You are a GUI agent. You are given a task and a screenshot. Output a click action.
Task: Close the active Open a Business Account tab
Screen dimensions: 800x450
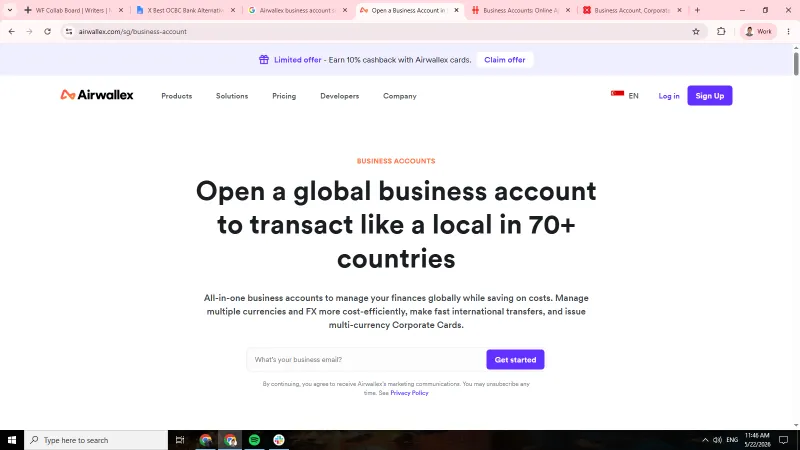click(x=456, y=10)
